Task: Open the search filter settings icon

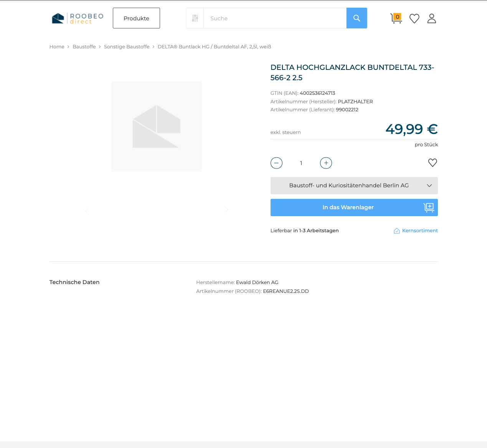Action: coord(195,18)
